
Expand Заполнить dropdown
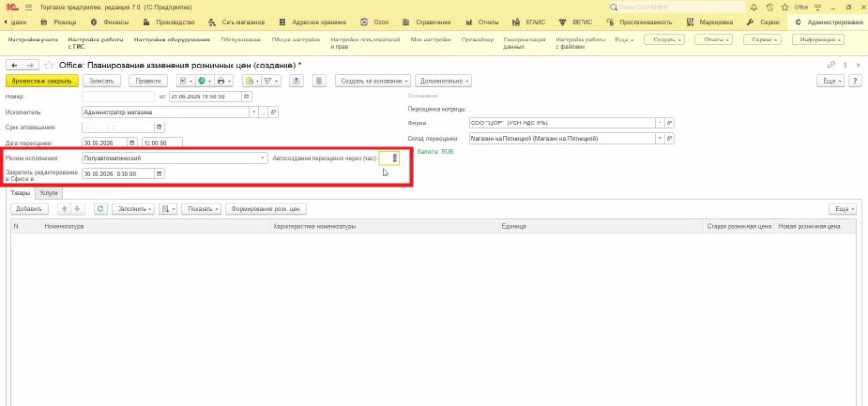point(133,209)
